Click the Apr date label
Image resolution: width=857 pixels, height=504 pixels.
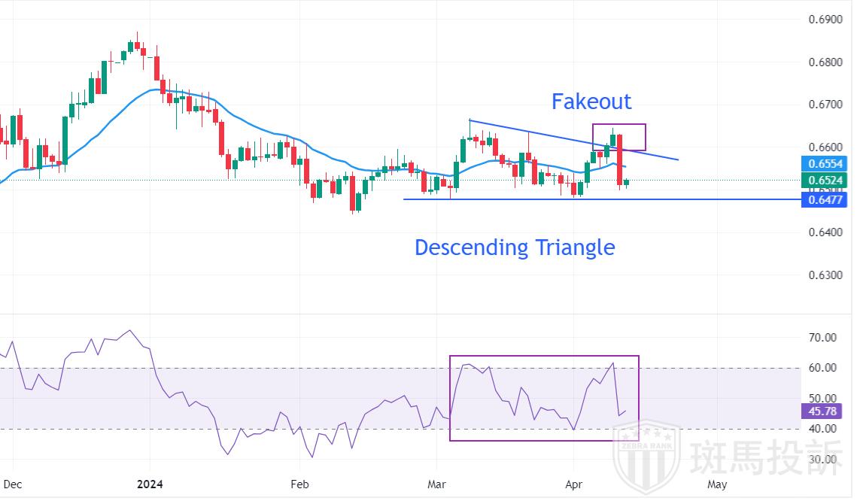coord(575,484)
